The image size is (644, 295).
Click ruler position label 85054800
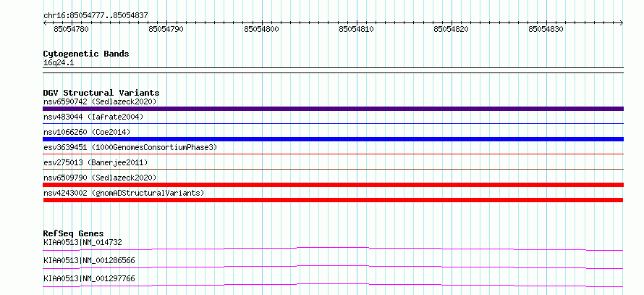tap(261, 29)
